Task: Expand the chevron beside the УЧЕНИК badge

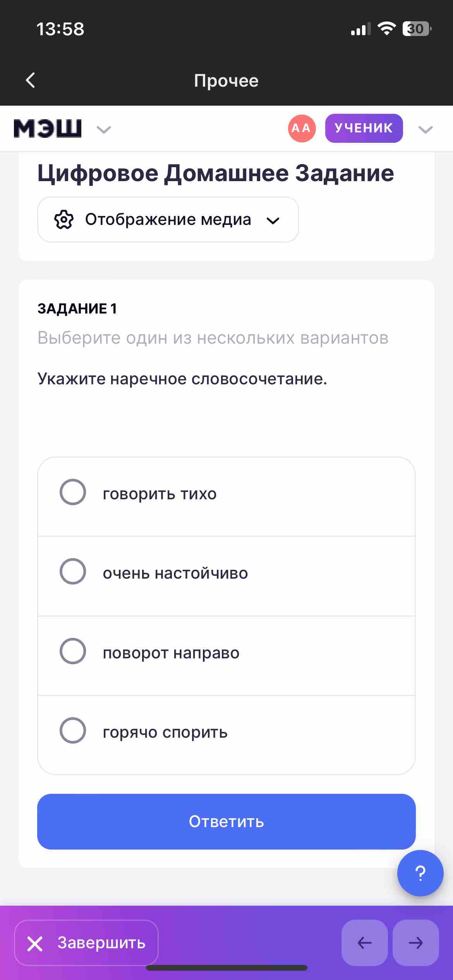Action: tap(426, 130)
